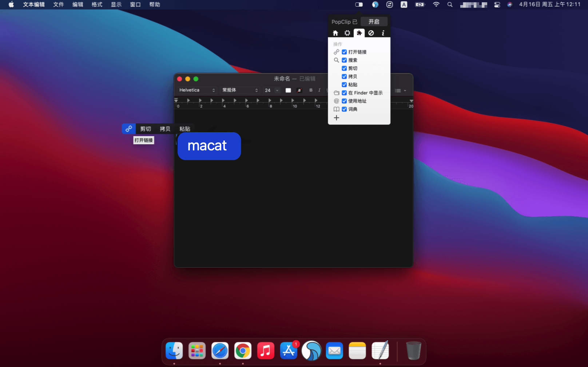This screenshot has height=367, width=588.
Task: Open PopClip info tab
Action: click(x=383, y=33)
